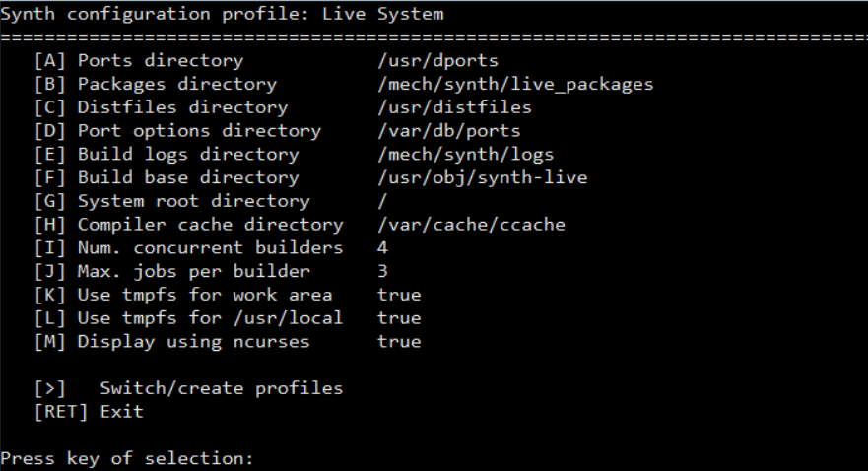Click the max jobs per builder value 3
Image resolution: width=868 pixels, height=471 pixels.
point(382,272)
